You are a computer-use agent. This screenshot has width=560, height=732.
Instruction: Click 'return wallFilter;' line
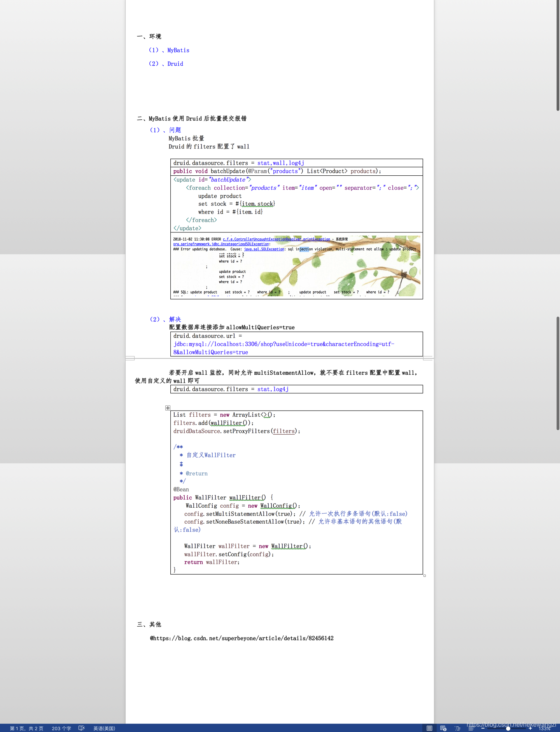click(212, 562)
